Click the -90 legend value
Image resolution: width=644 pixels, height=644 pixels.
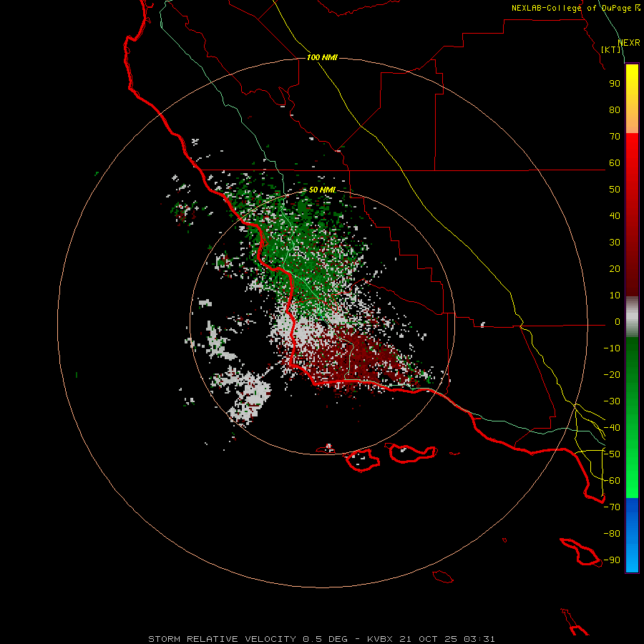[x=612, y=560]
